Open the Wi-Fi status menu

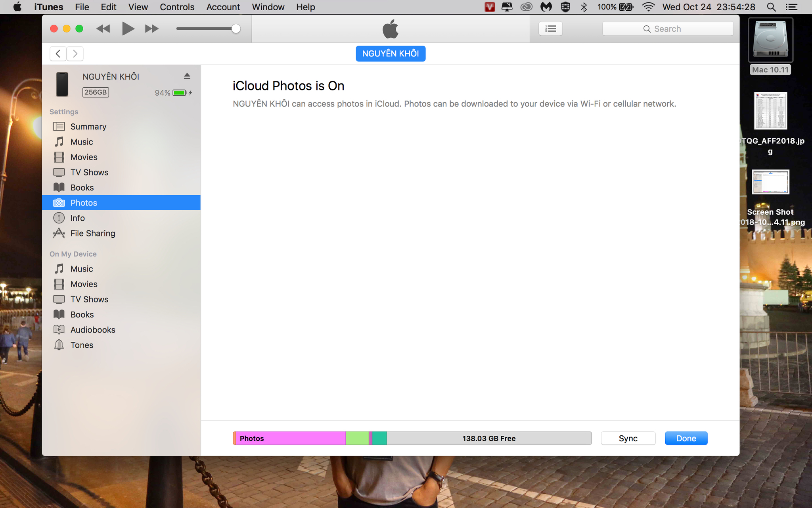click(648, 7)
